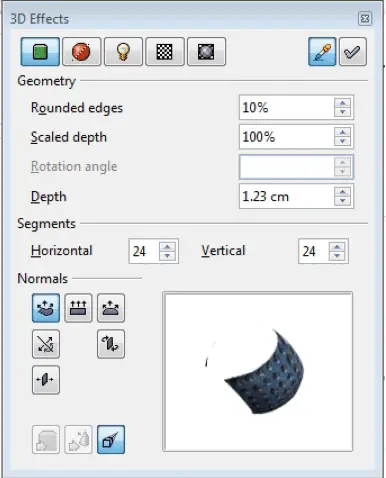Screen dimensions: 386x478
Task: Open the Geometry tab icon
Action: (40, 52)
